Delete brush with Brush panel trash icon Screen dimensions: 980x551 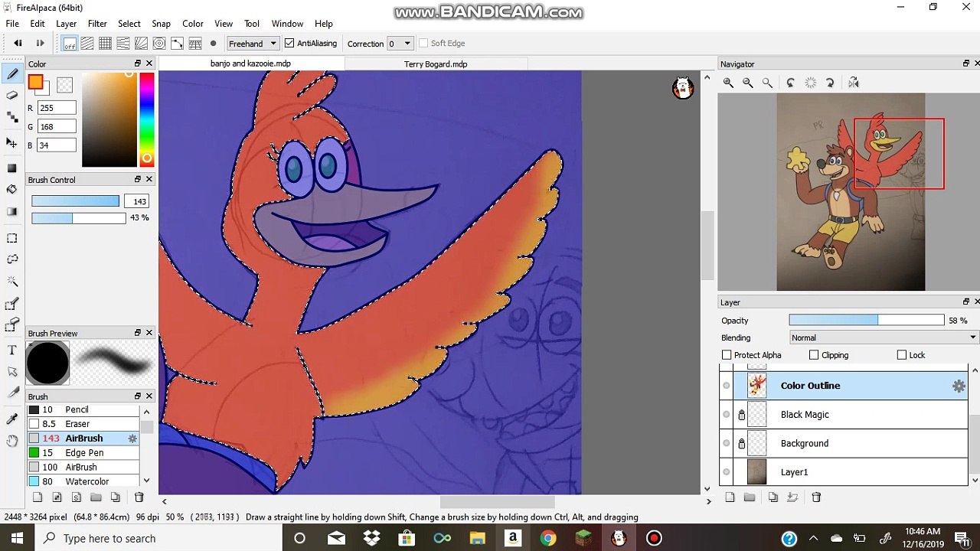(x=139, y=497)
